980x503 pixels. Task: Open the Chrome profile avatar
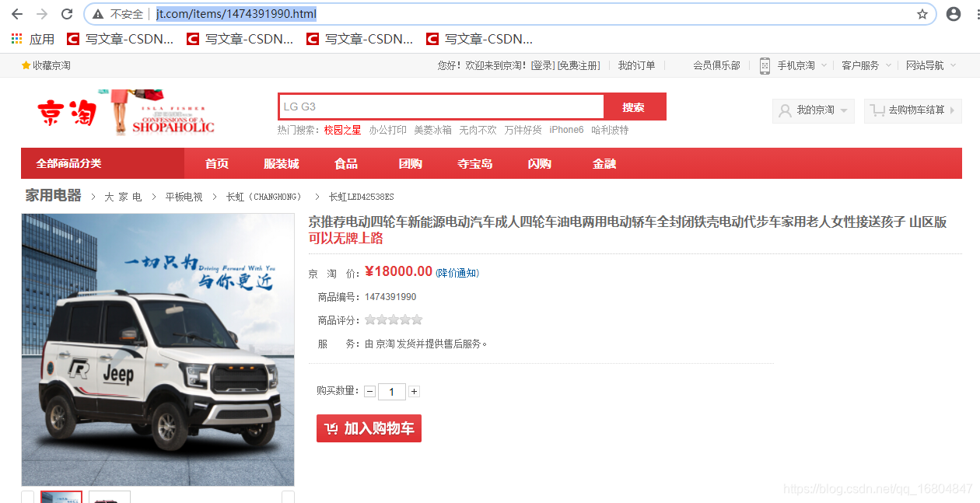(953, 14)
